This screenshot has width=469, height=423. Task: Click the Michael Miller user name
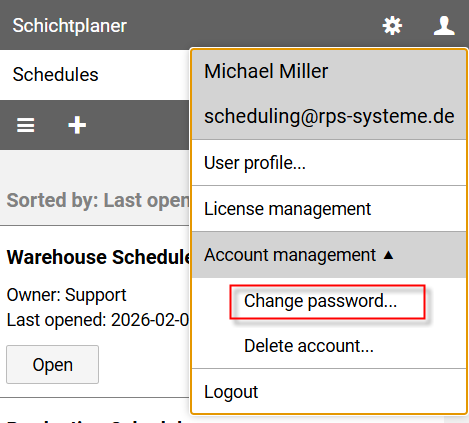266,71
